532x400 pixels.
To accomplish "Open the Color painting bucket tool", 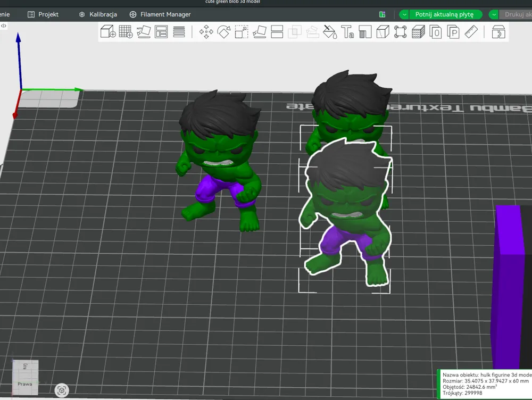I will tap(330, 32).
